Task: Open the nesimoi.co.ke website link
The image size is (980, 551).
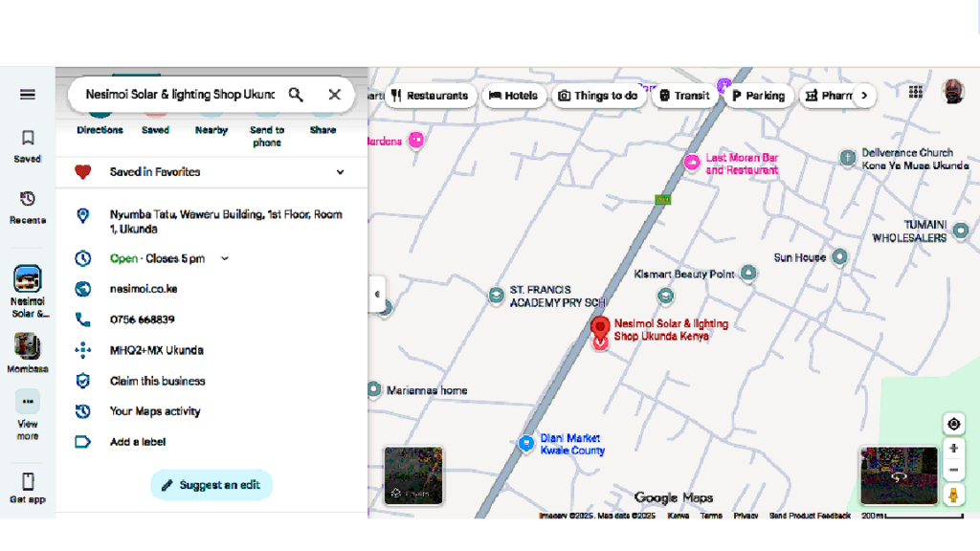Action: [144, 289]
